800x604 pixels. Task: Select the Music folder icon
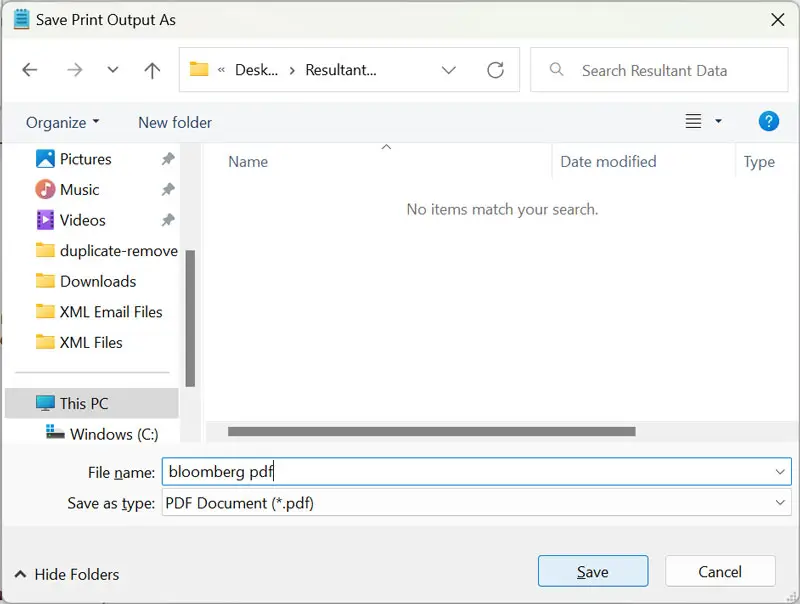pyautogui.click(x=45, y=189)
